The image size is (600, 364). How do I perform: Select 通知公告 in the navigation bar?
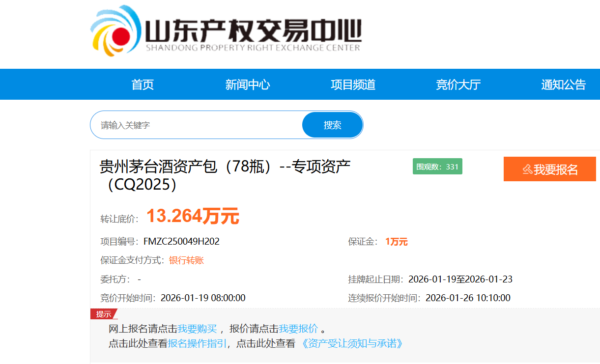563,84
